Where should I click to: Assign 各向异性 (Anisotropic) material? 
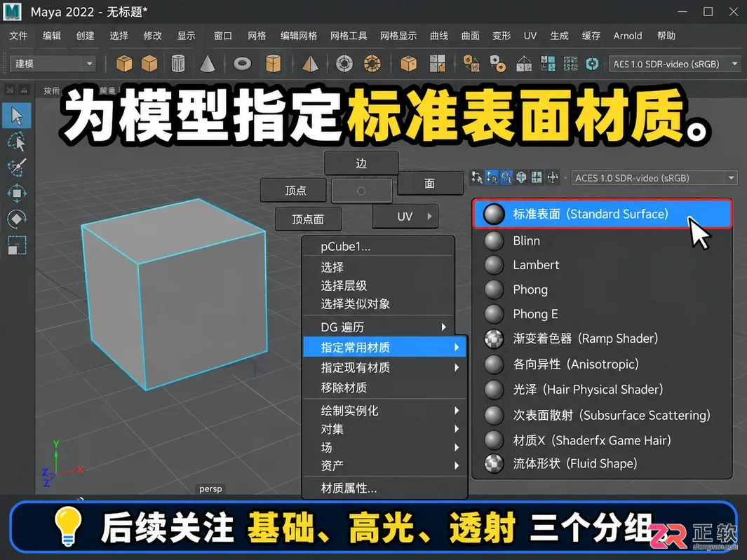point(603,364)
